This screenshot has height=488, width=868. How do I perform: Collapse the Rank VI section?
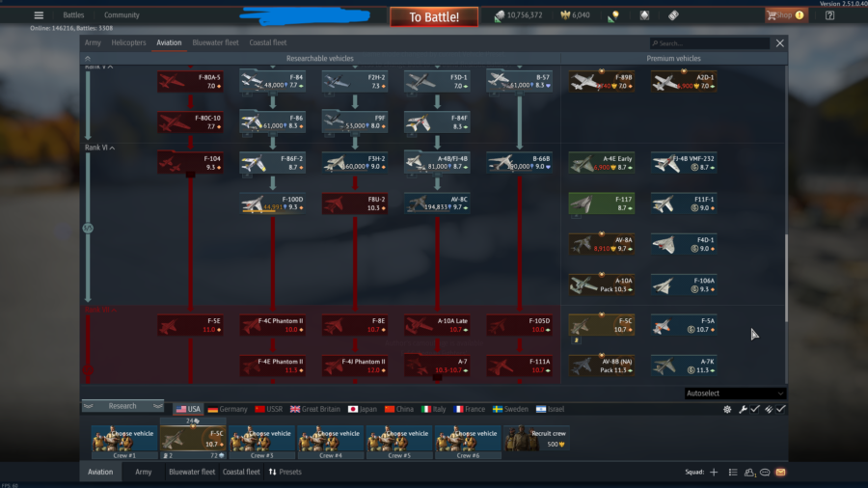tap(113, 148)
